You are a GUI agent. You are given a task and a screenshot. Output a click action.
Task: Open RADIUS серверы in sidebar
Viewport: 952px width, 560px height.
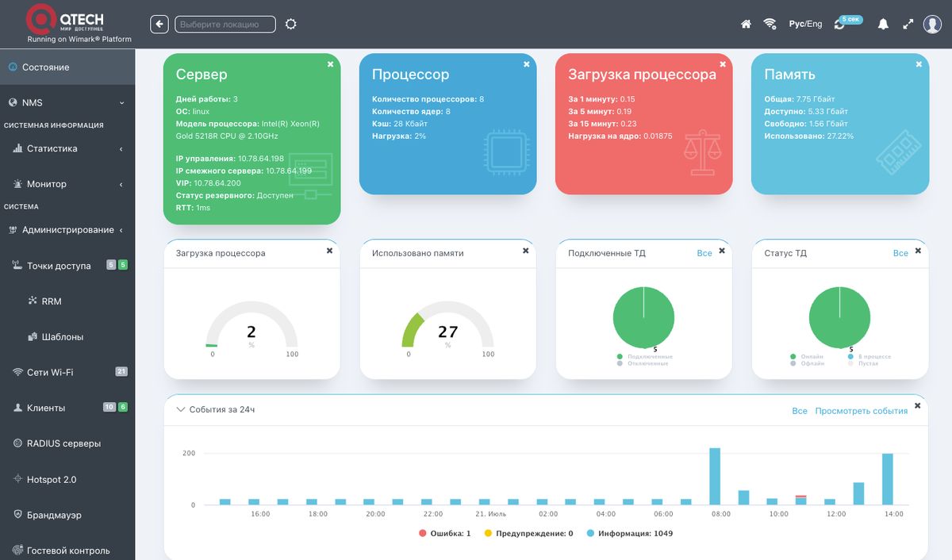pyautogui.click(x=63, y=443)
